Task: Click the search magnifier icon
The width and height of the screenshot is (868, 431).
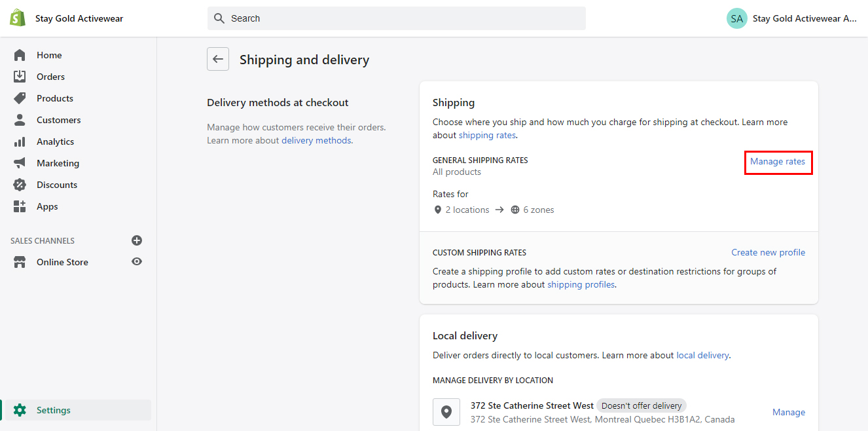Action: click(x=219, y=18)
